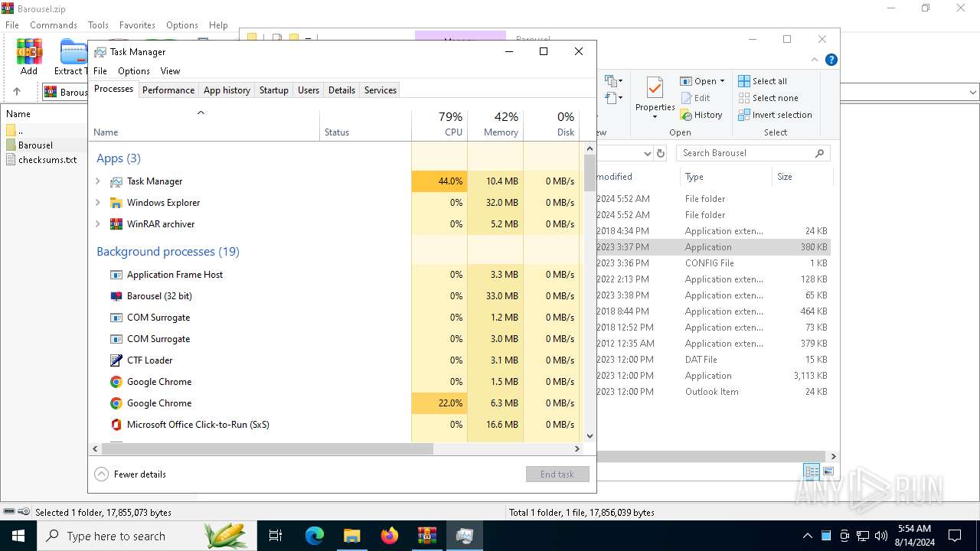
Task: Select the Barousel folder in WinRAR
Action: [35, 145]
